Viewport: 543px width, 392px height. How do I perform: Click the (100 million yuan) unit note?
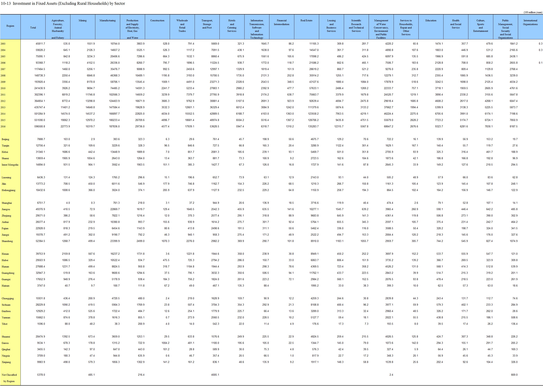(x=533, y=13)
